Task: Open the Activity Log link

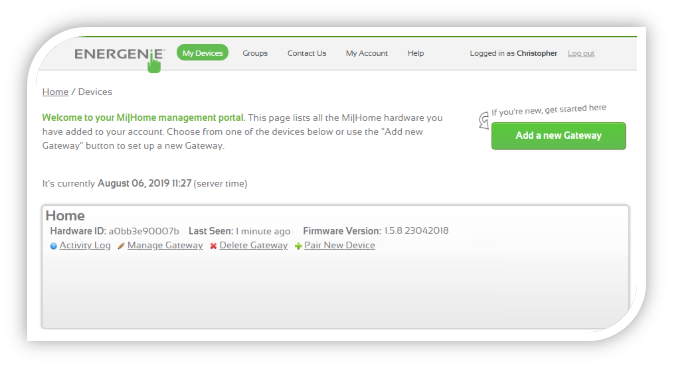Action: point(85,245)
